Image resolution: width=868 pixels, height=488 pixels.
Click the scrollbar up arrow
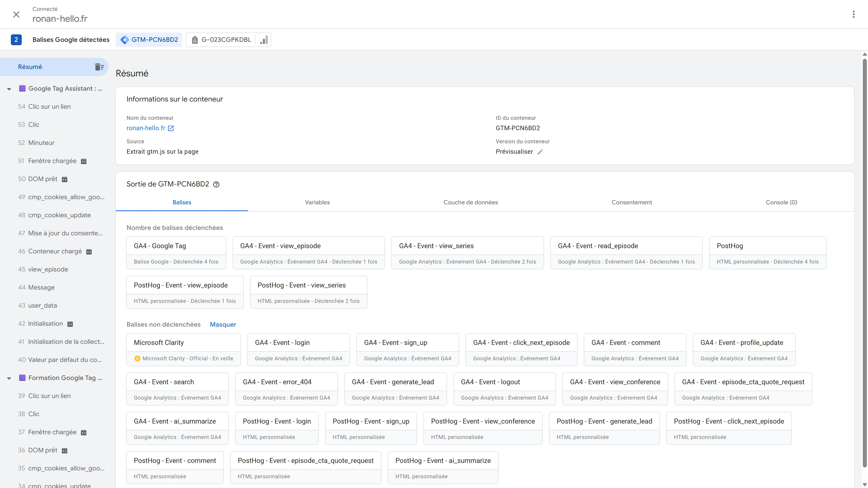click(865, 54)
